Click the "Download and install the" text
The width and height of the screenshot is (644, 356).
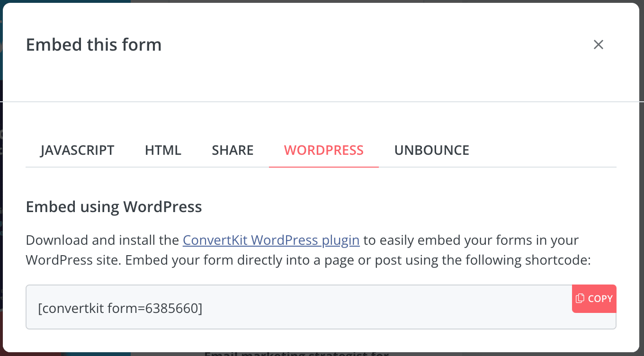[x=103, y=240]
